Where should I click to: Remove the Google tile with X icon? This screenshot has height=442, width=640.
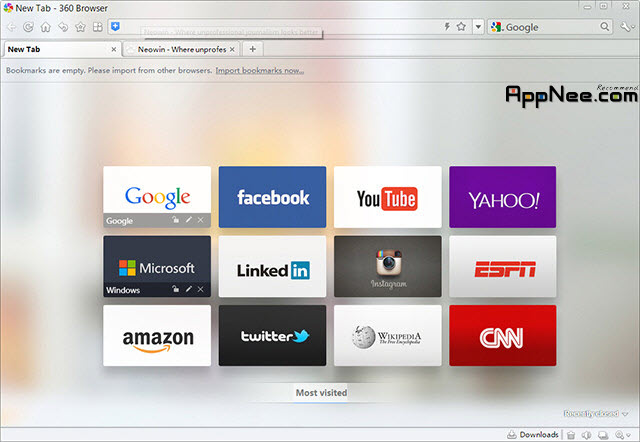click(200, 220)
